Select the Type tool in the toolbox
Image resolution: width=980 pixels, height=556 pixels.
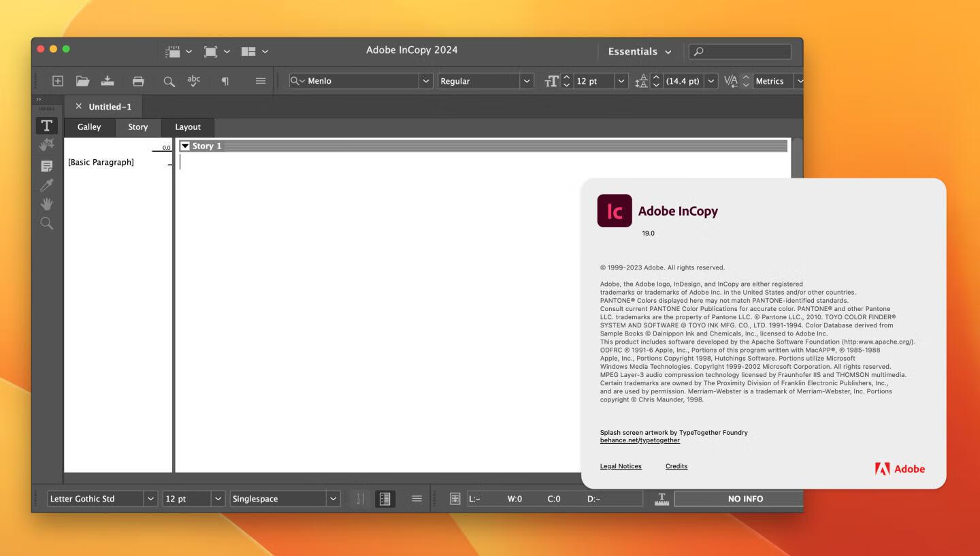(46, 125)
